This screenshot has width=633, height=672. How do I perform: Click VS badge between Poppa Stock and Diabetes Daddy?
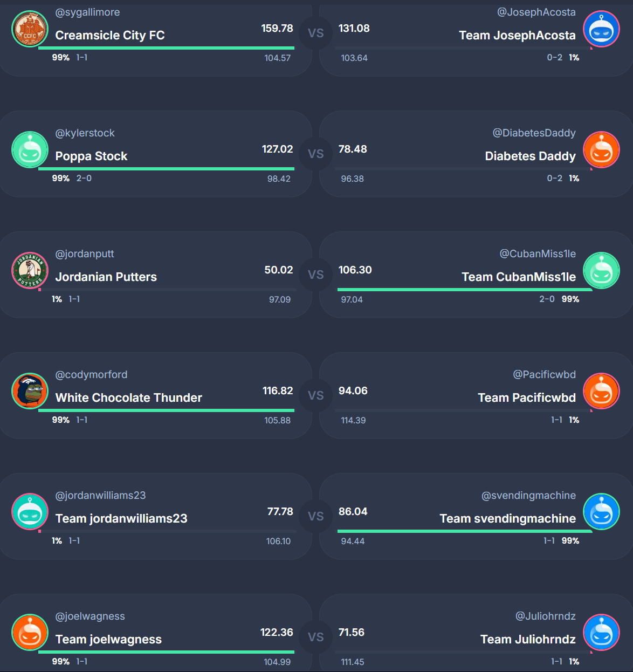(x=316, y=154)
